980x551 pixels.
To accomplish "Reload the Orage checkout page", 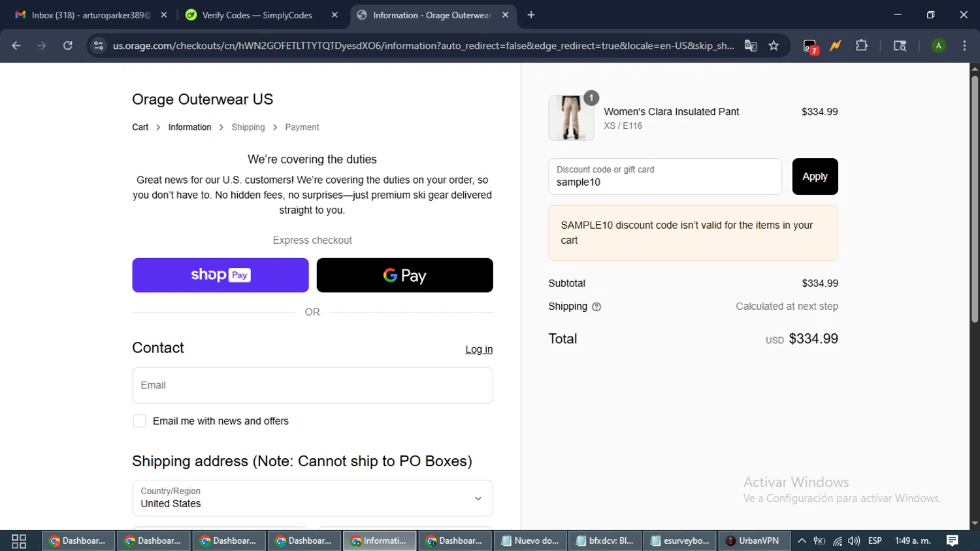I will pos(68,46).
